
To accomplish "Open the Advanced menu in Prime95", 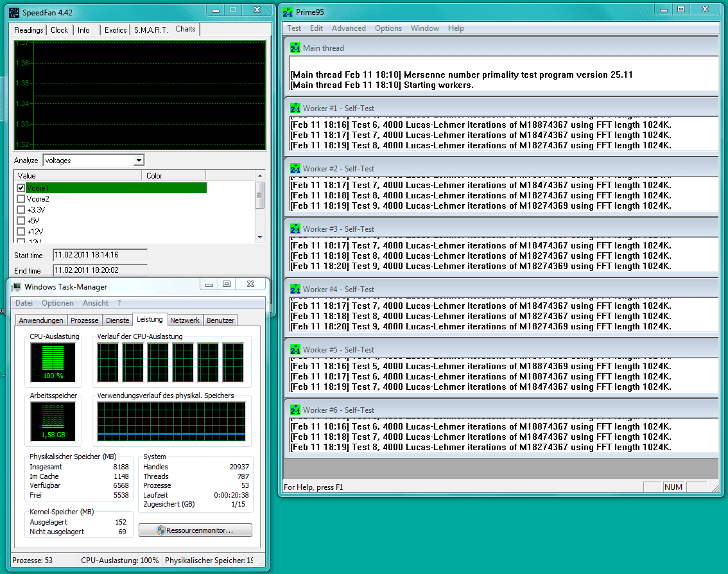I will tap(349, 28).
